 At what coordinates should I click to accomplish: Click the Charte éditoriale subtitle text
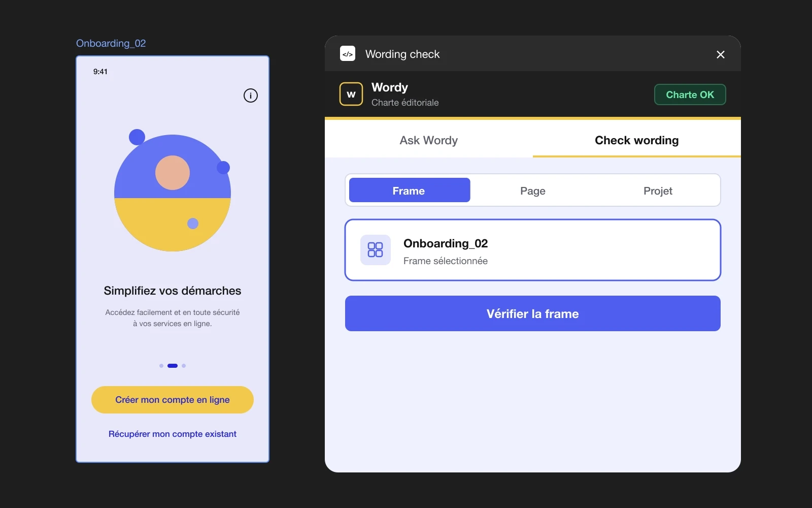(405, 103)
